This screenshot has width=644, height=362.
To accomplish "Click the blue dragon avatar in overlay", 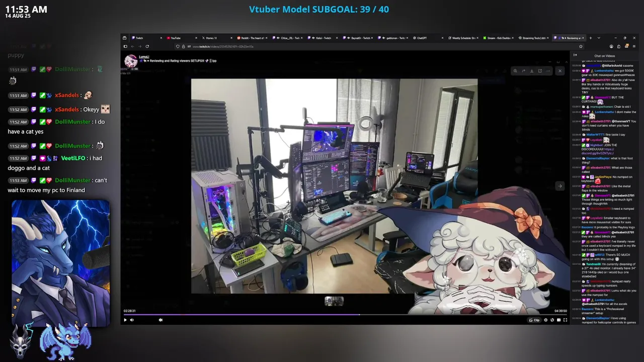I will pyautogui.click(x=60, y=263).
